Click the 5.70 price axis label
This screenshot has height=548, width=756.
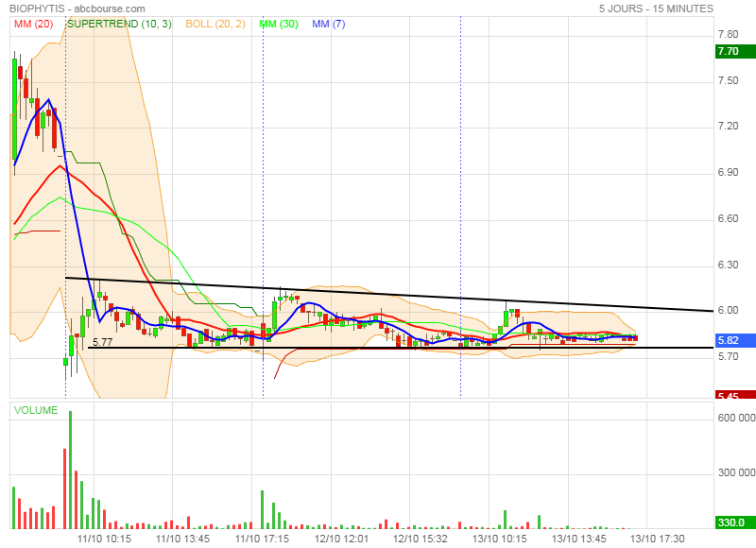728,356
